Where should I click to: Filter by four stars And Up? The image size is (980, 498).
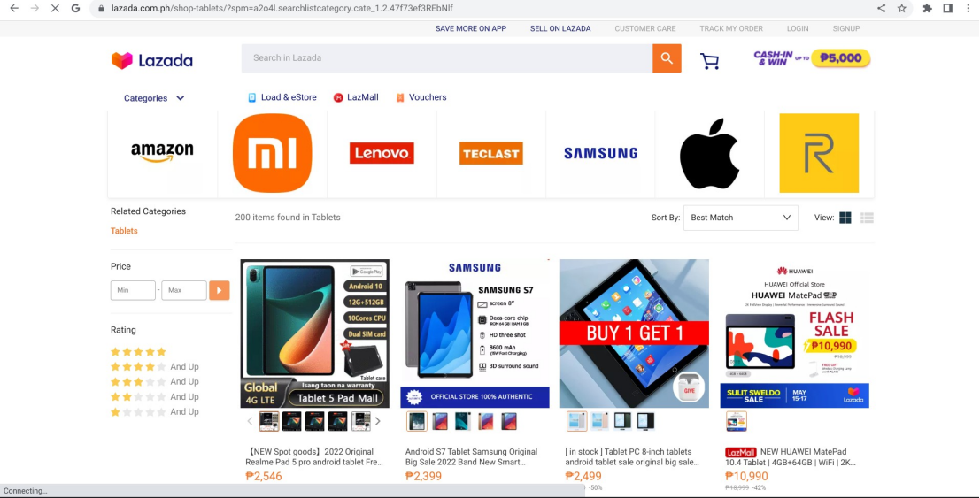pyautogui.click(x=154, y=367)
